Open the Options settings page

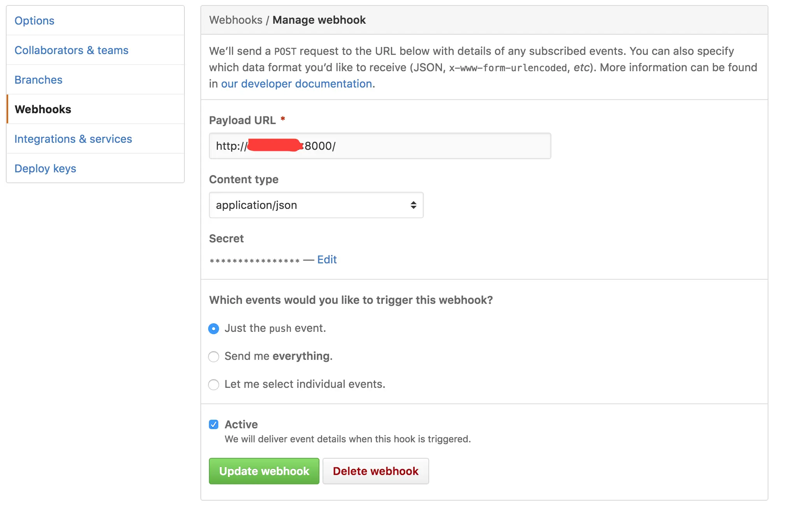tap(34, 20)
